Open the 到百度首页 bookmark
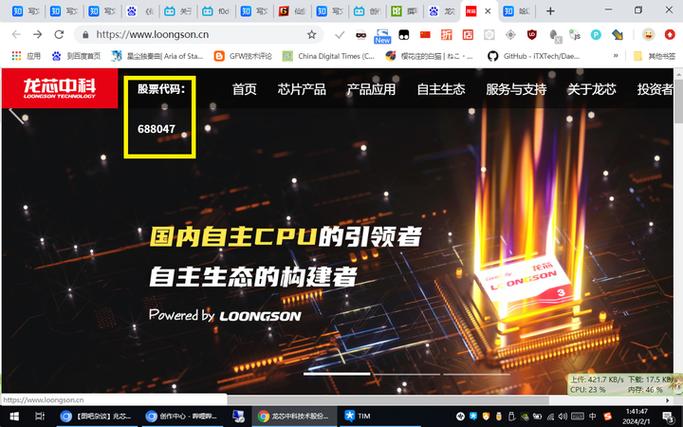 76,56
